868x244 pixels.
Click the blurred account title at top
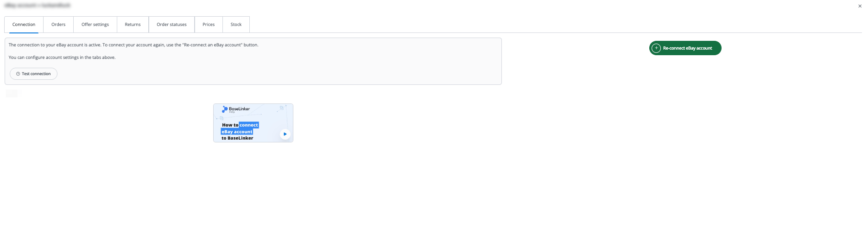37,6
